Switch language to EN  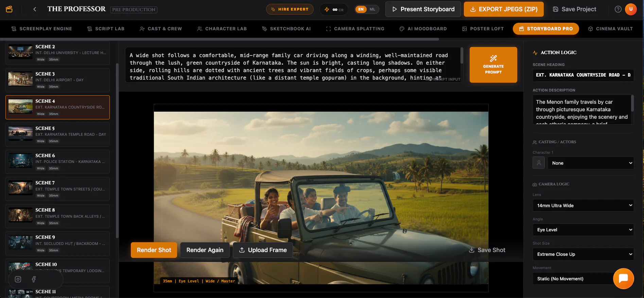coord(361,10)
